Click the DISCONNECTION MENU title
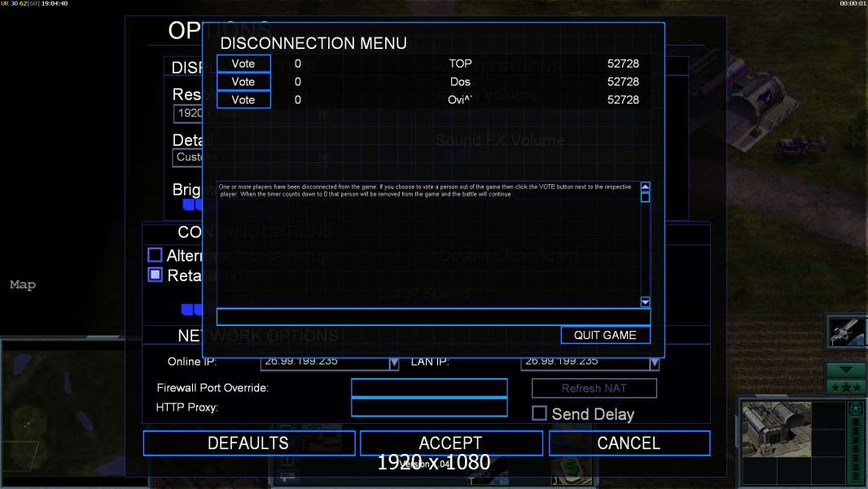Viewport: 868px width, 489px height. click(313, 43)
